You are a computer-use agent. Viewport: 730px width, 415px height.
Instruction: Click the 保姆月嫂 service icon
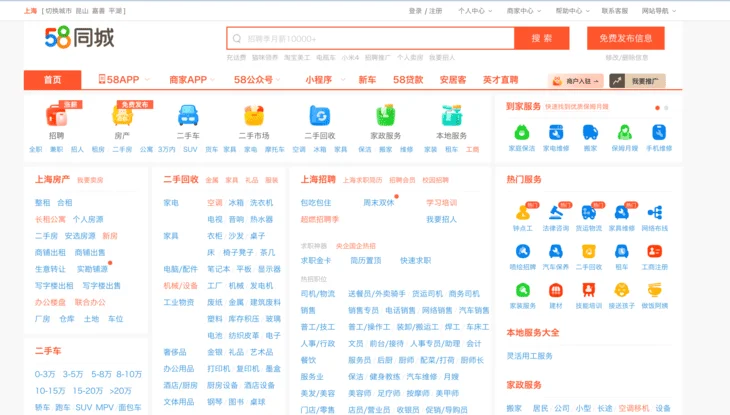[x=624, y=133]
